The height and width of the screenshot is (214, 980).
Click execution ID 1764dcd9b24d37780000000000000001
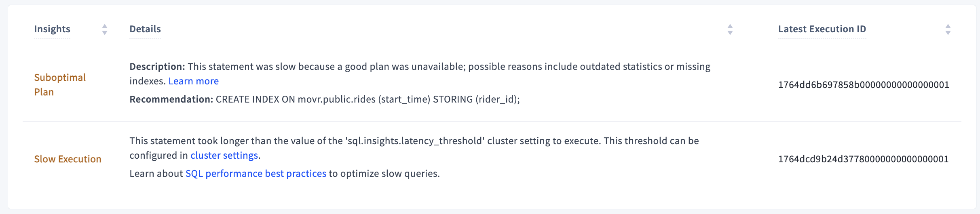click(863, 159)
